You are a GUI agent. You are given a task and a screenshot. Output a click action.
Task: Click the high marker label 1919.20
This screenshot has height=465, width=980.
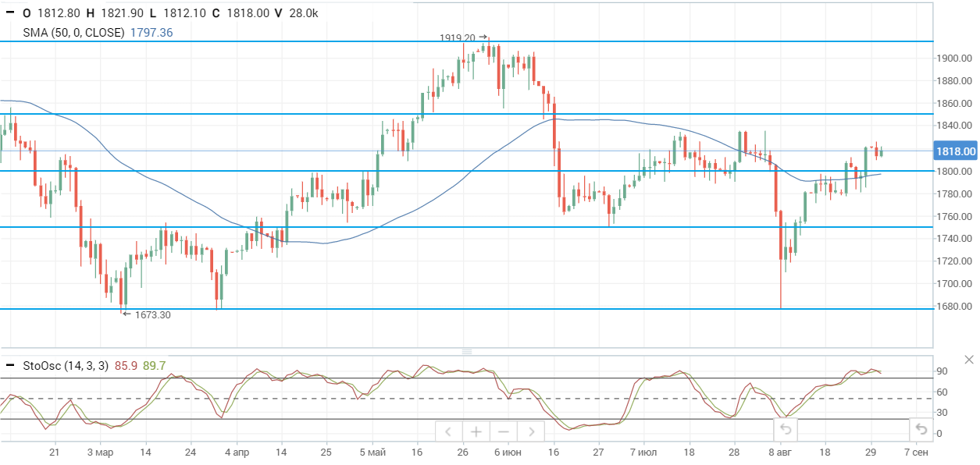pos(458,37)
